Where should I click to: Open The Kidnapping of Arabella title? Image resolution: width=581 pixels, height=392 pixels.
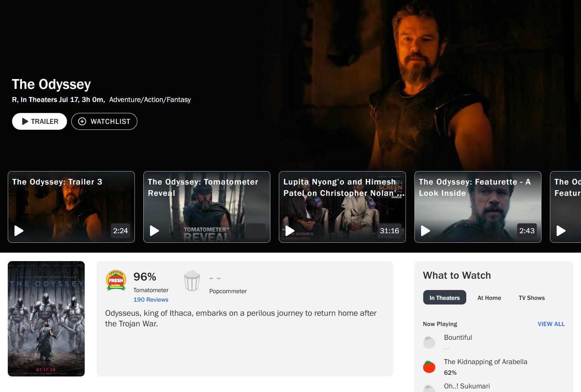[x=485, y=362]
